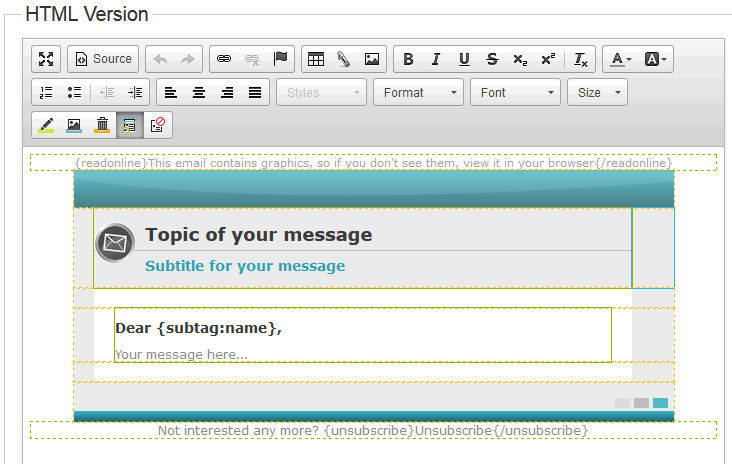Viewport: 732px width, 464px height.
Task: Click the readonline notice text
Action: point(373,163)
